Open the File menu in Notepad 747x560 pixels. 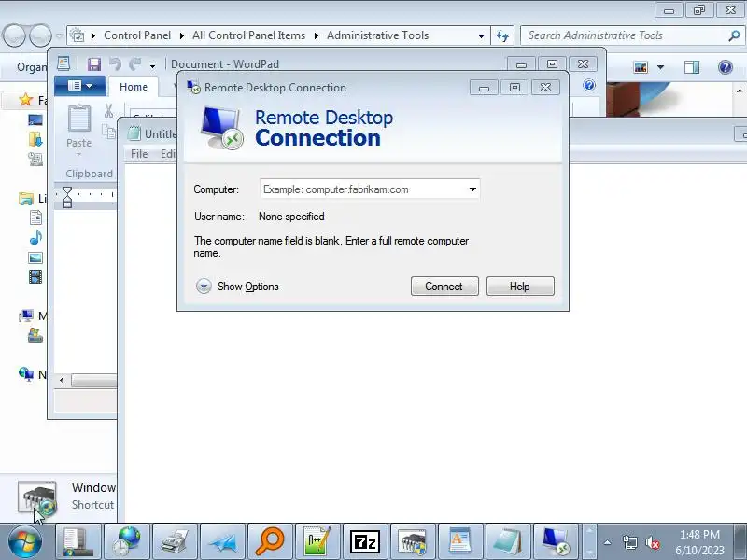pos(139,154)
